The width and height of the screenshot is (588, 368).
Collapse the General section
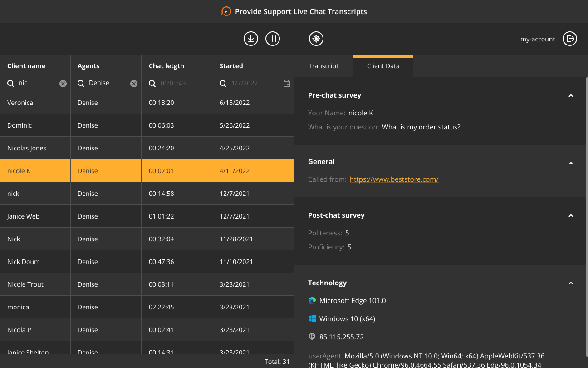(571, 163)
